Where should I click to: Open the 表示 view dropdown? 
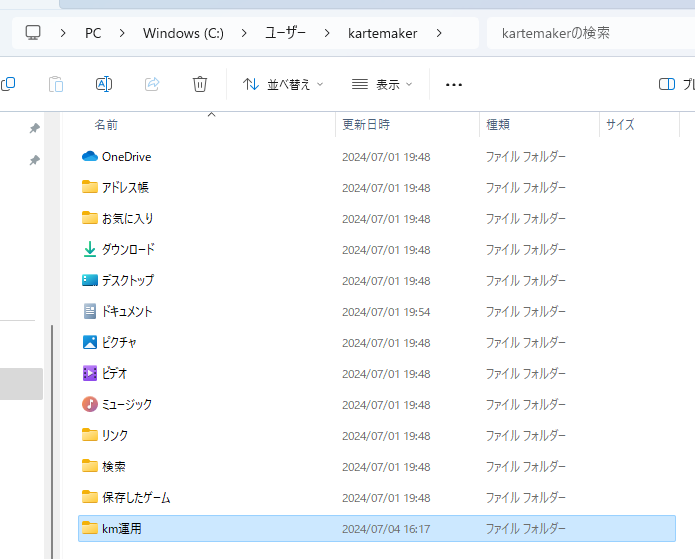click(x=382, y=84)
